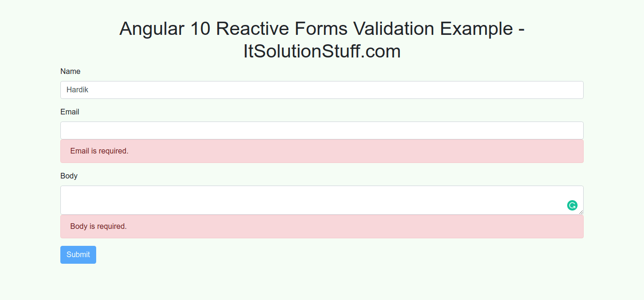The height and width of the screenshot is (300, 644).
Task: Click 'ItSolutionStuff.com' in the page heading
Action: (322, 51)
